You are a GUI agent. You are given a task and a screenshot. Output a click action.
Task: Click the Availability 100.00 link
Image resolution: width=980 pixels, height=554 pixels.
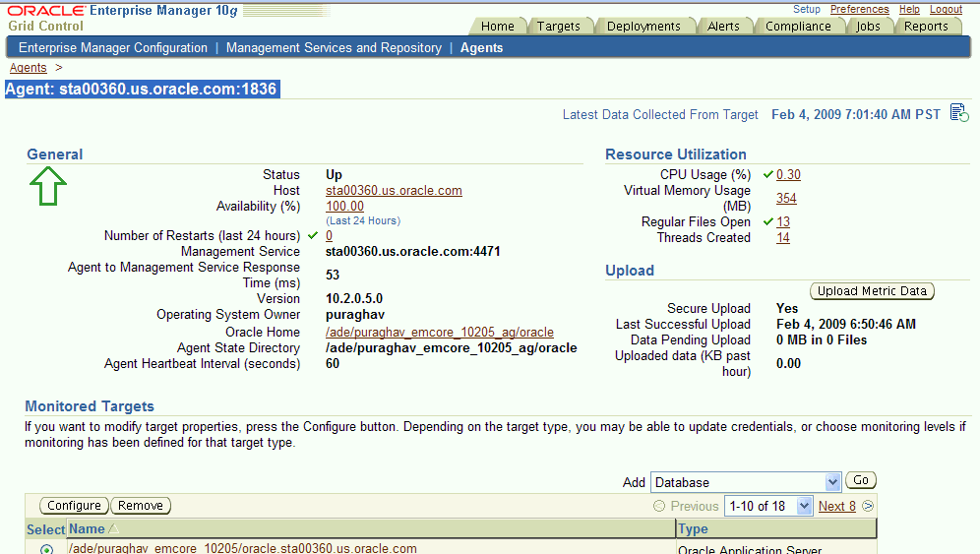click(344, 206)
